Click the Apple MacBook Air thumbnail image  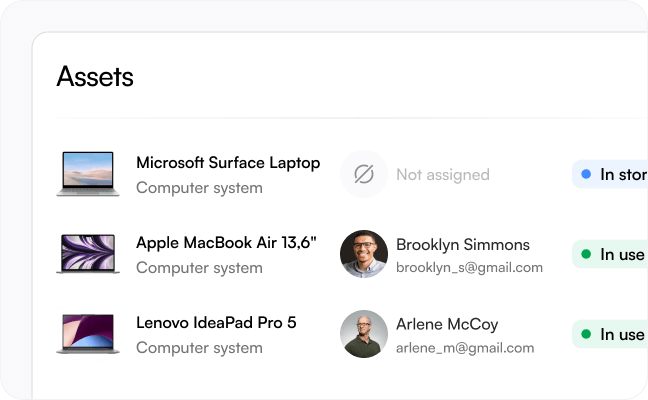88,254
